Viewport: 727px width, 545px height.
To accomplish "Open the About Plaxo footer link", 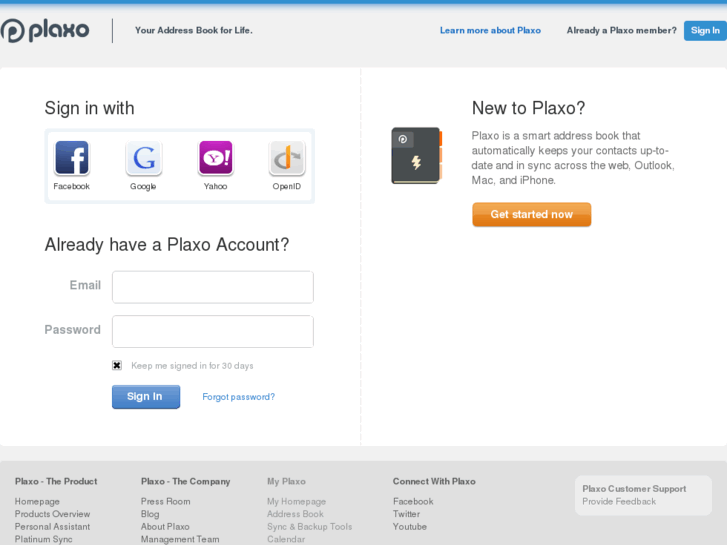I will click(165, 527).
